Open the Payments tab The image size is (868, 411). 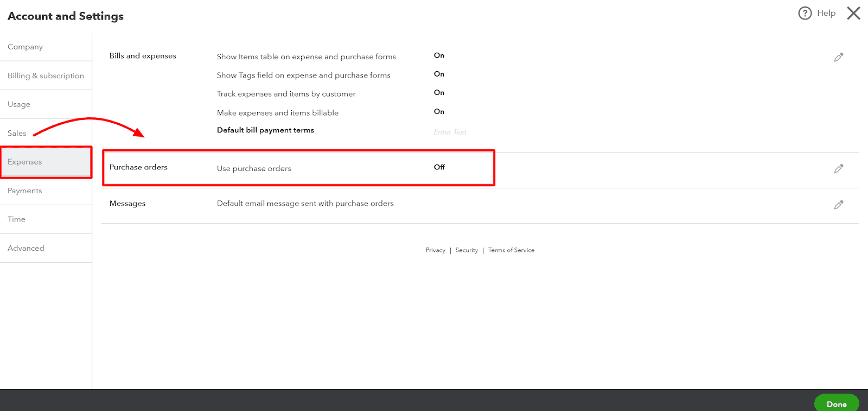(46, 191)
